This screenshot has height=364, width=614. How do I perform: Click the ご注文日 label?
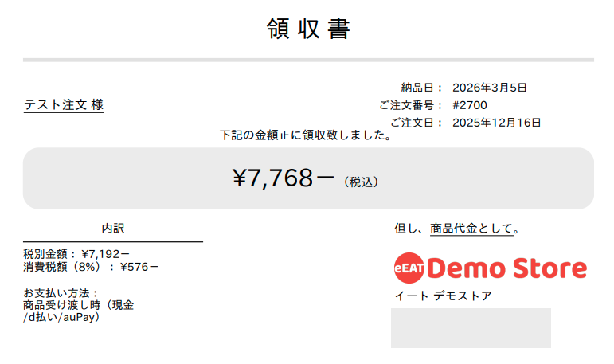coord(417,123)
